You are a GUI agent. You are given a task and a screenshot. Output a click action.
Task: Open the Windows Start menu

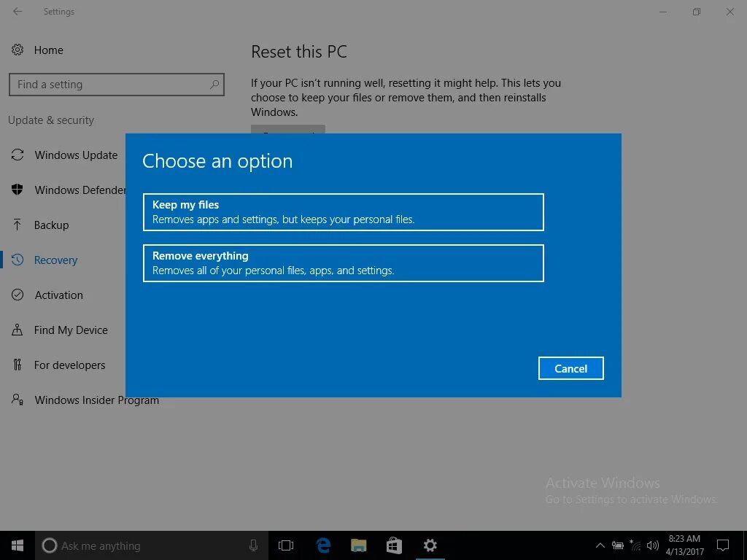coord(18,545)
